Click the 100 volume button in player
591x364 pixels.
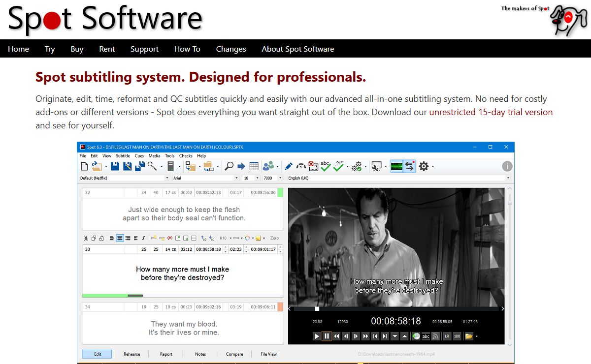pos(457,336)
